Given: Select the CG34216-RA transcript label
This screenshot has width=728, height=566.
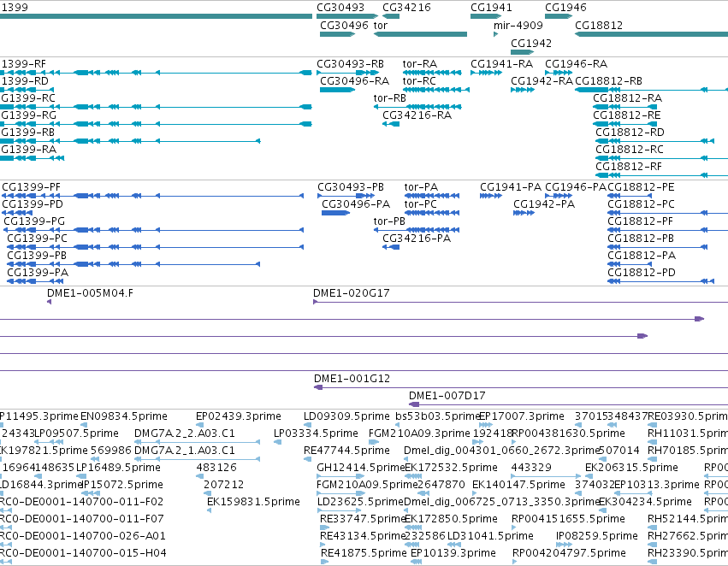Looking at the screenshot, I should [x=417, y=115].
